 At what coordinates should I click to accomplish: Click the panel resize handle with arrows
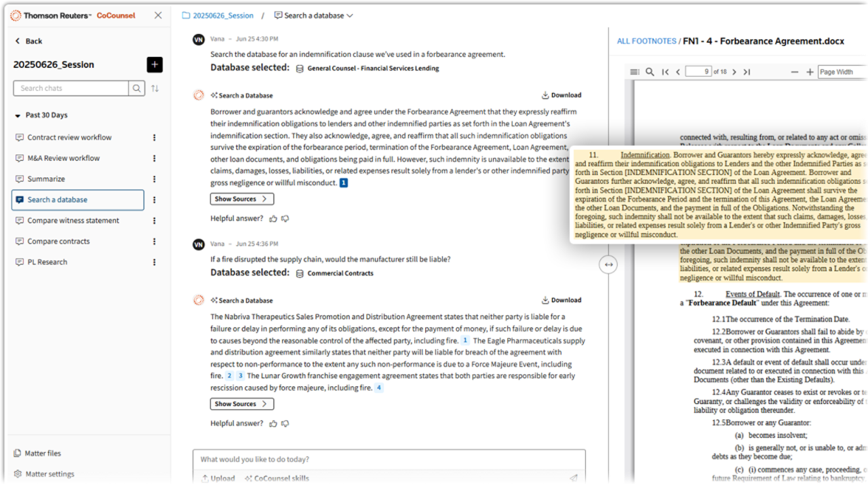tap(608, 265)
